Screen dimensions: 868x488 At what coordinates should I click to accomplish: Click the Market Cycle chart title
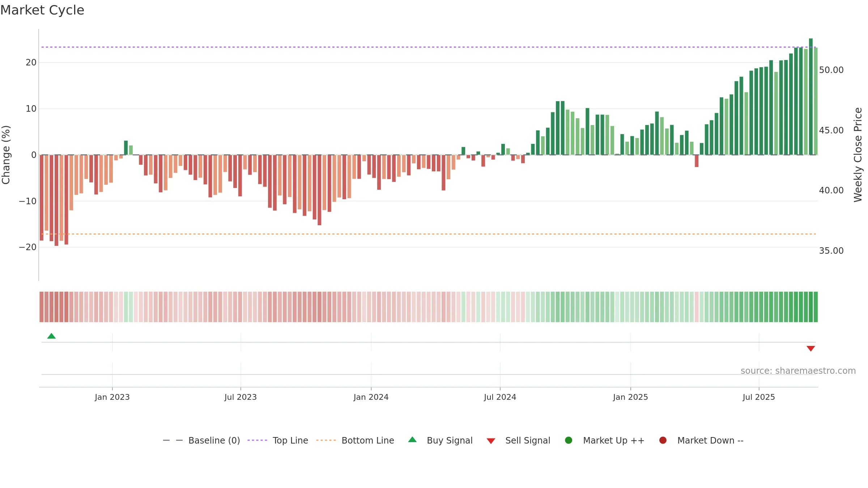click(x=42, y=10)
